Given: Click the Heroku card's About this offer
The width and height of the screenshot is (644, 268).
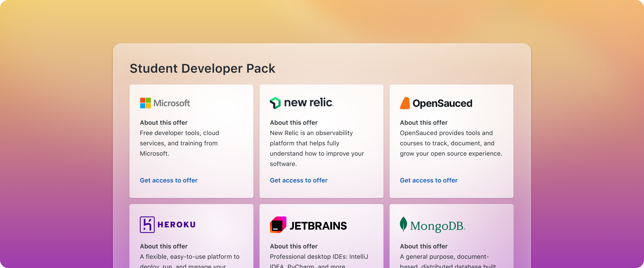Looking at the screenshot, I should 164,246.
